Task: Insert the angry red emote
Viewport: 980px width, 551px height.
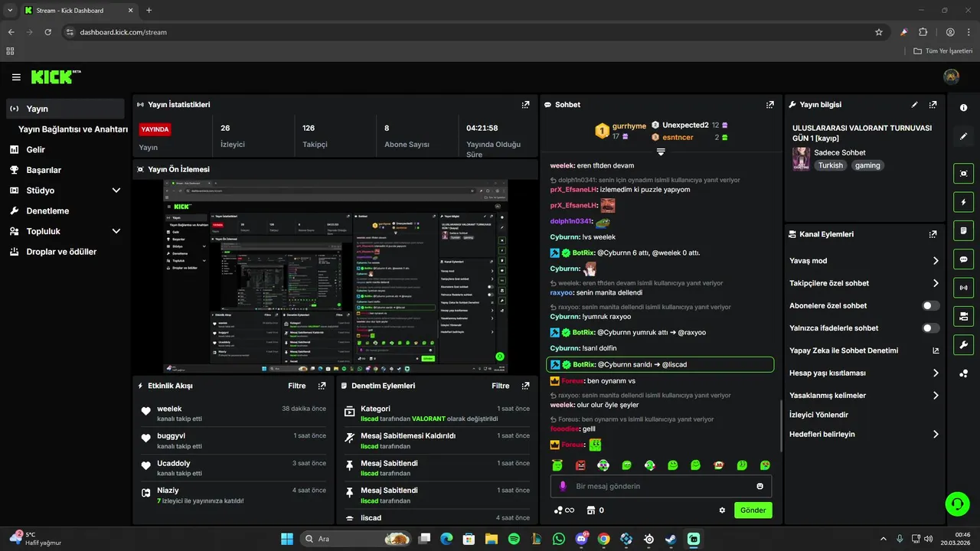Action: point(580,465)
